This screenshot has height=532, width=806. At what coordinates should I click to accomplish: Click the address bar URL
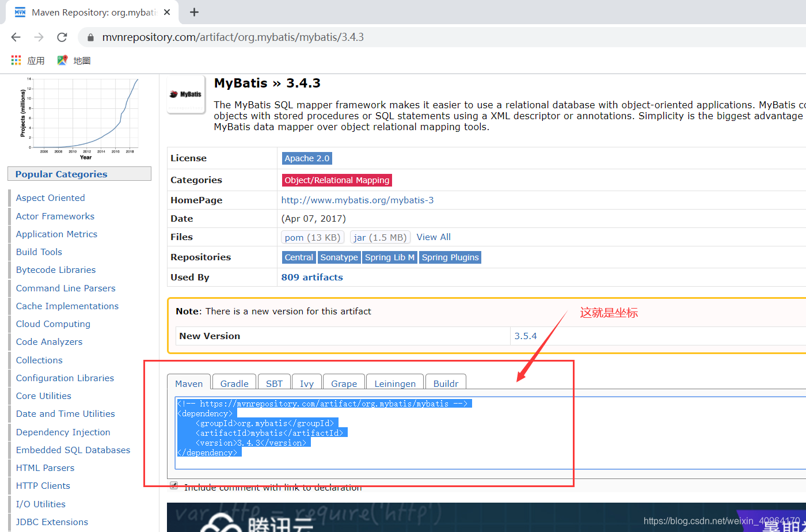tap(233, 37)
